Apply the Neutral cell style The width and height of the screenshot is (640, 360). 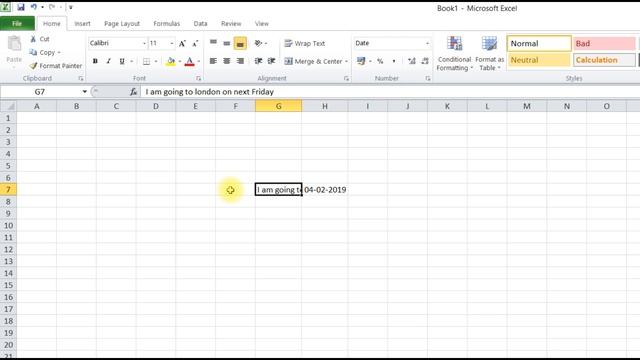(x=539, y=60)
